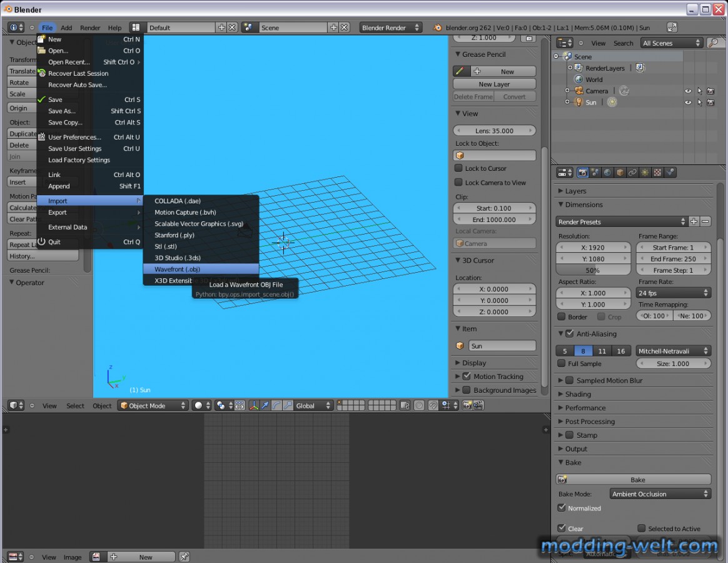Open the 24 fps frame rate dropdown
728x563 pixels.
[x=673, y=293]
